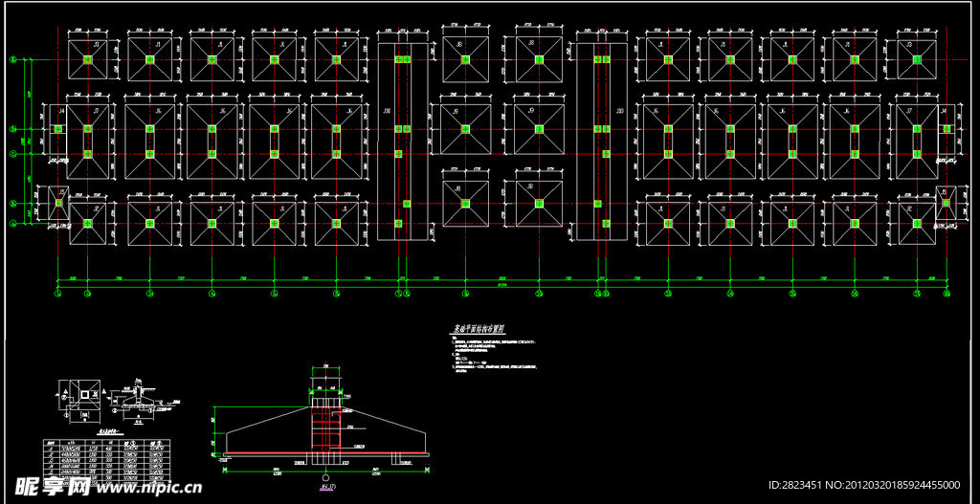Screen dimensions: 980x504
Task: Pick the J5 footing on far right edge
Action: click(x=946, y=203)
